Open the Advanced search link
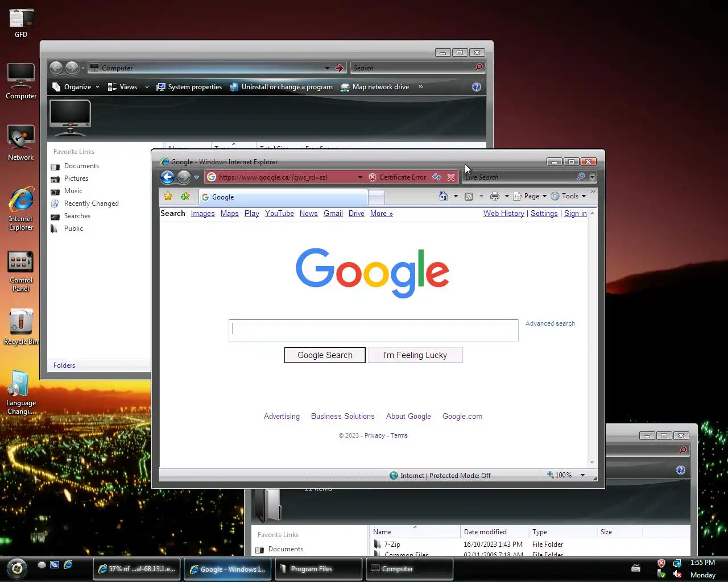Screen dimensions: 728x582 [550, 323]
